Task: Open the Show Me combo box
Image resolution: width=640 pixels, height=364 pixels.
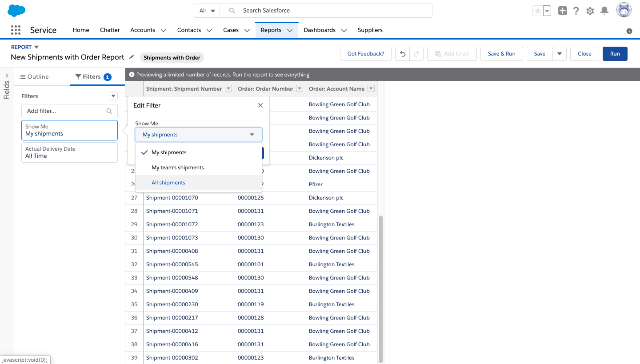Action: 199,135
